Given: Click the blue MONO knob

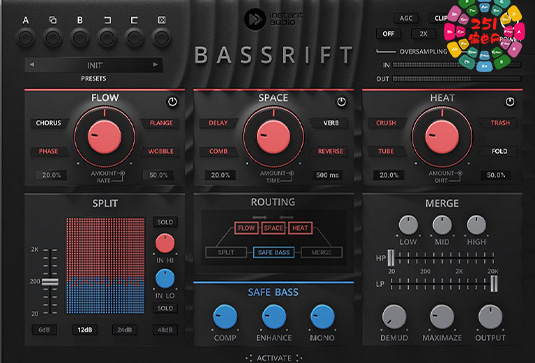Looking at the screenshot, I should click(x=322, y=317).
